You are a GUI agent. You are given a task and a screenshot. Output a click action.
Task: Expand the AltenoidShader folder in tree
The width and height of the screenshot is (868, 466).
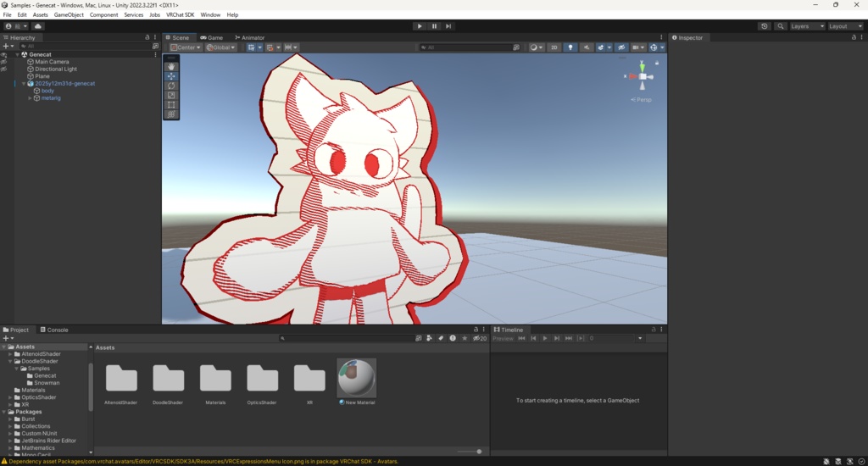(x=10, y=354)
